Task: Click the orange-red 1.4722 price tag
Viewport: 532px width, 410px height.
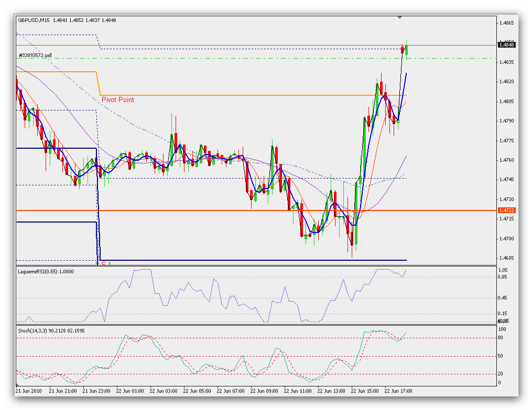Action: [507, 210]
